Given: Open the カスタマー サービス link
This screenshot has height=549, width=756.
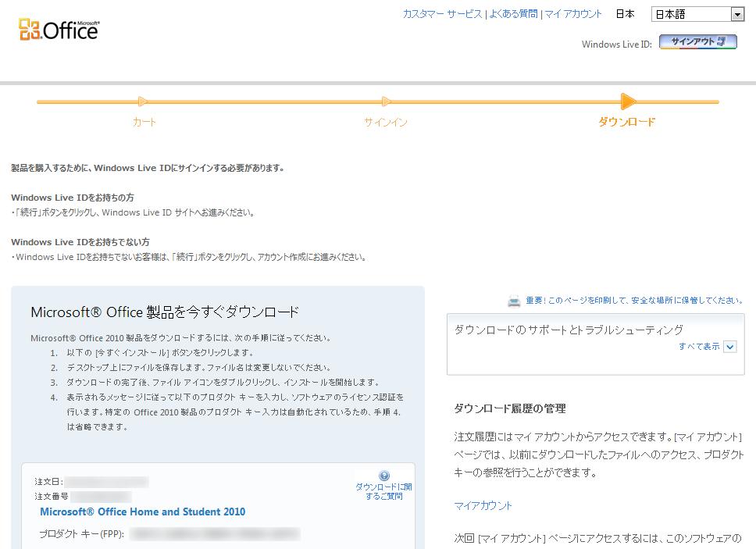Looking at the screenshot, I should (442, 14).
